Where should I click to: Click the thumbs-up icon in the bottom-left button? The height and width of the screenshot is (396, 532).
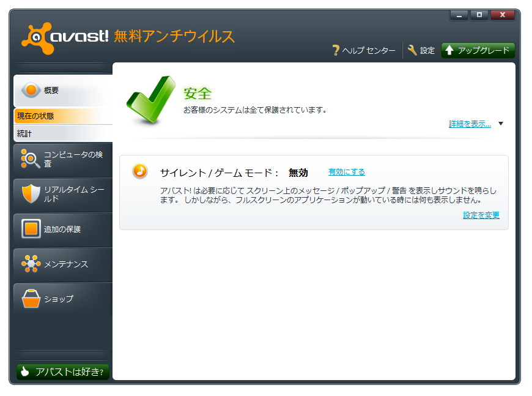pos(25,372)
